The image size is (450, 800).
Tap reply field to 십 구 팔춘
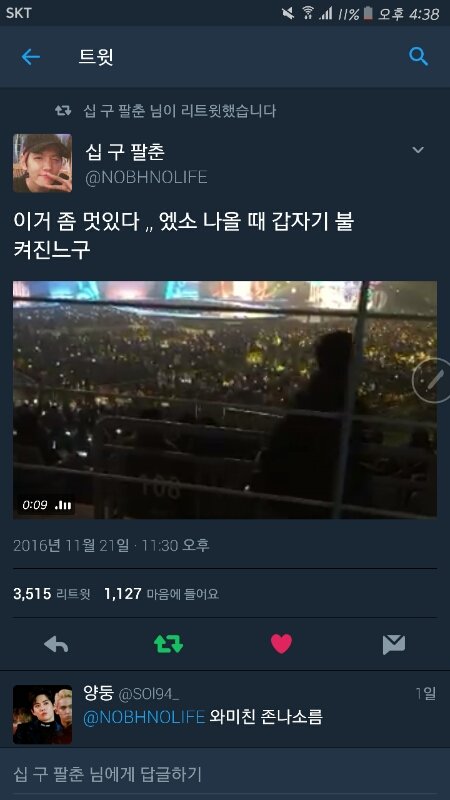[225, 774]
